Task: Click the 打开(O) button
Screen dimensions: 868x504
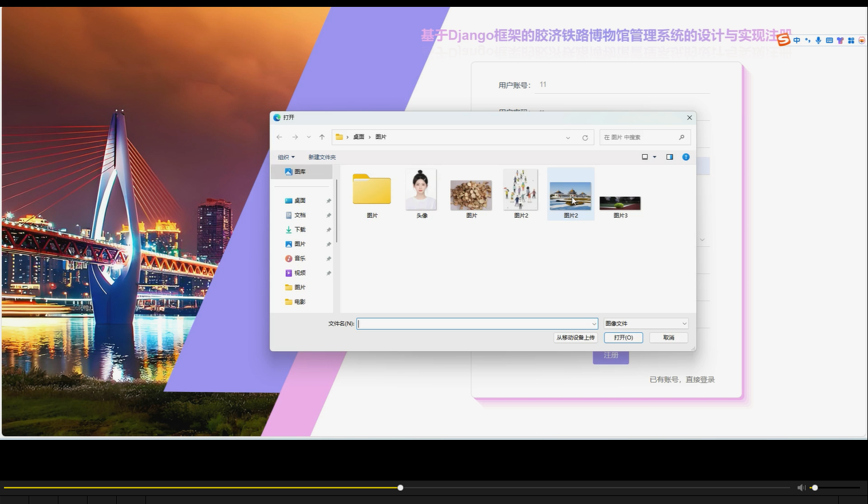Action: point(624,338)
